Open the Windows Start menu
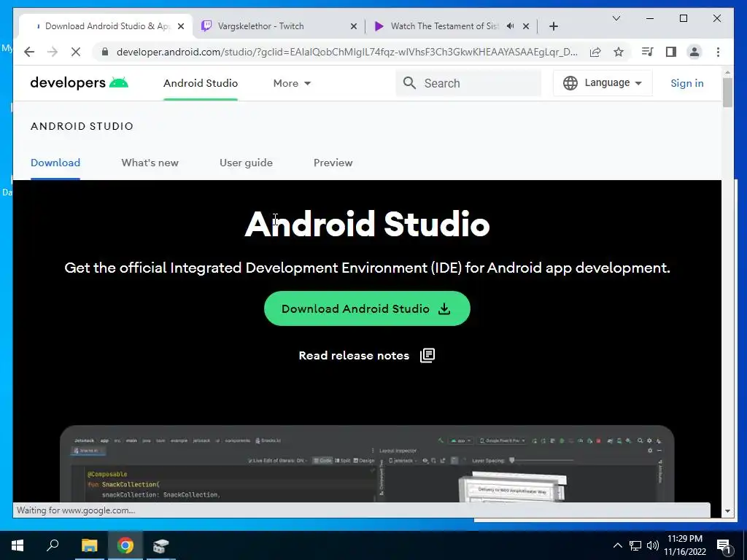Image resolution: width=747 pixels, height=560 pixels. pyautogui.click(x=18, y=545)
